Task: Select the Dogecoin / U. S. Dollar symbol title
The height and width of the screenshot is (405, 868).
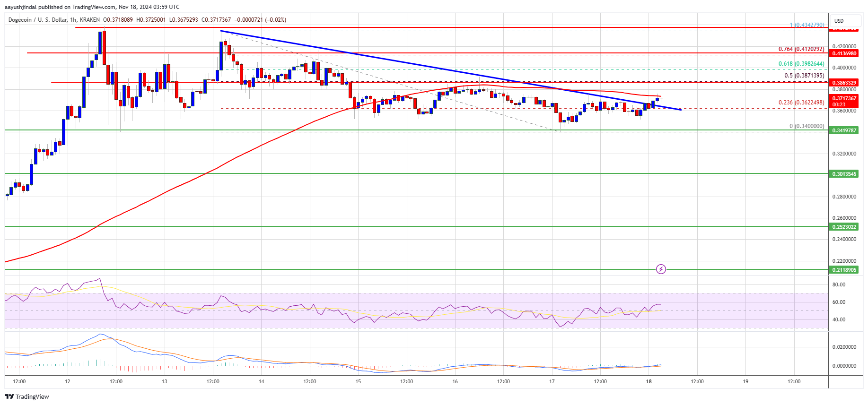Action: coord(38,20)
